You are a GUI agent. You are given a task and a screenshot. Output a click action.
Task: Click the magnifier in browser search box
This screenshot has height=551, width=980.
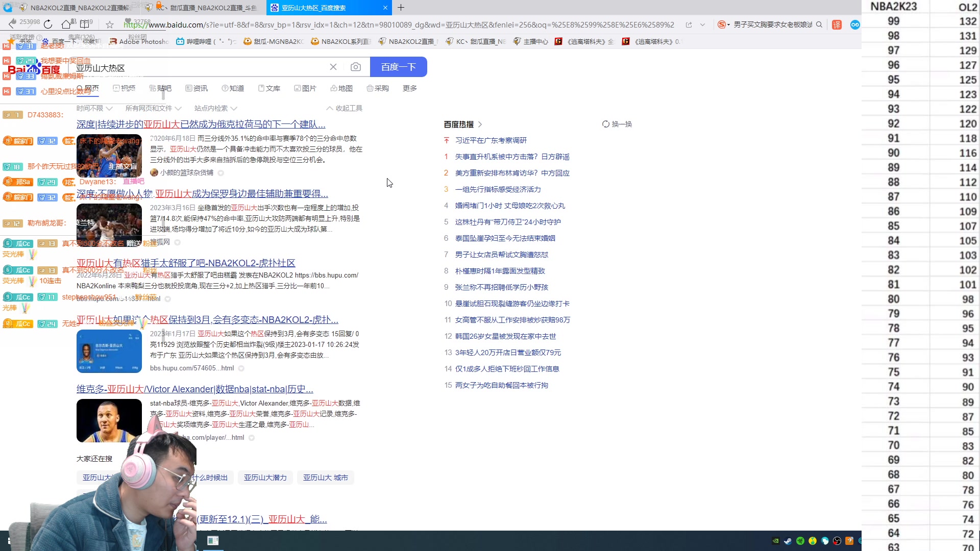pyautogui.click(x=819, y=24)
